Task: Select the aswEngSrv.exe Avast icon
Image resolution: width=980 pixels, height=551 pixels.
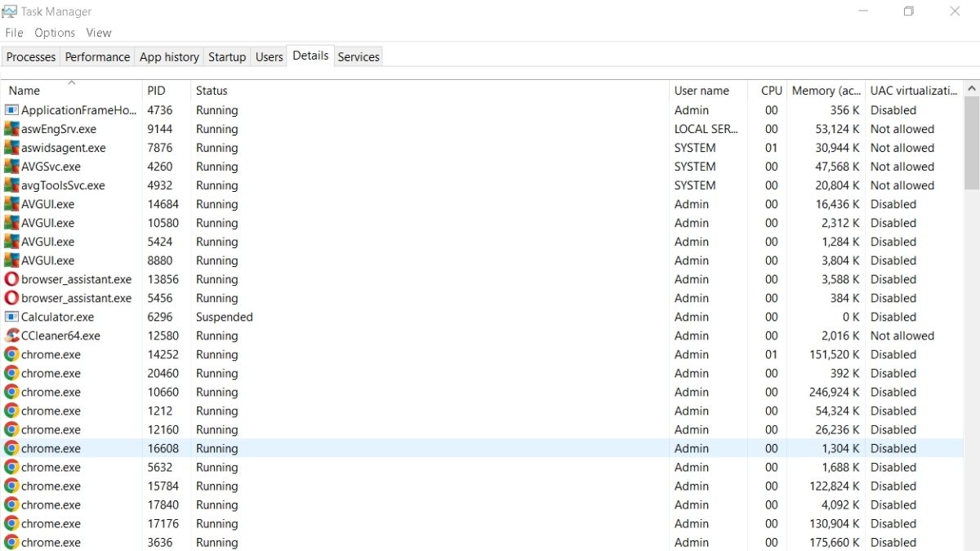Action: coord(10,129)
